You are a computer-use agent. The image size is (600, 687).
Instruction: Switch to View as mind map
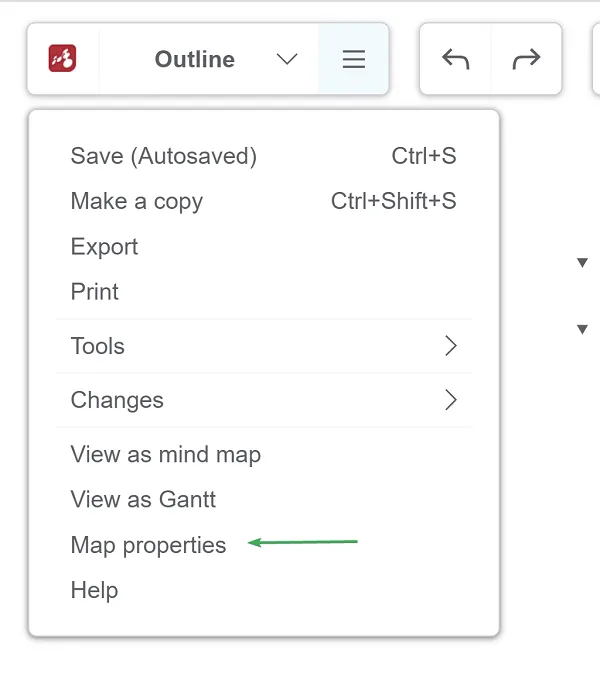165,454
